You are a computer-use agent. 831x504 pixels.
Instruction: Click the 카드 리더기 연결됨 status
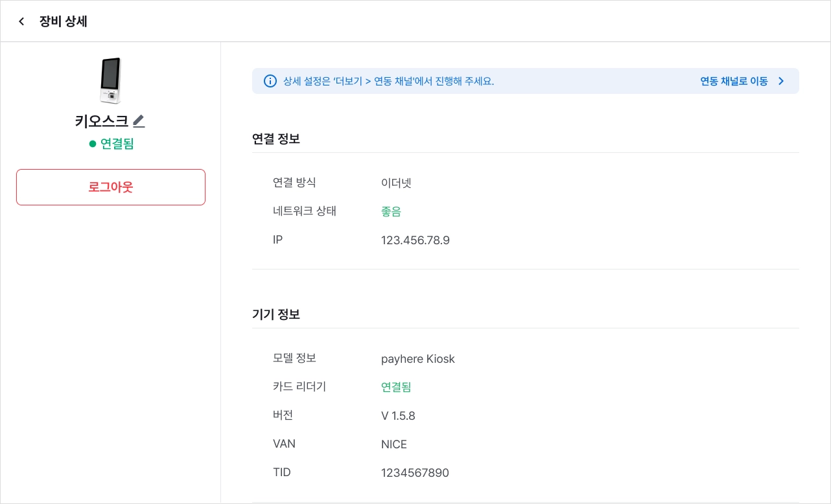tap(396, 387)
